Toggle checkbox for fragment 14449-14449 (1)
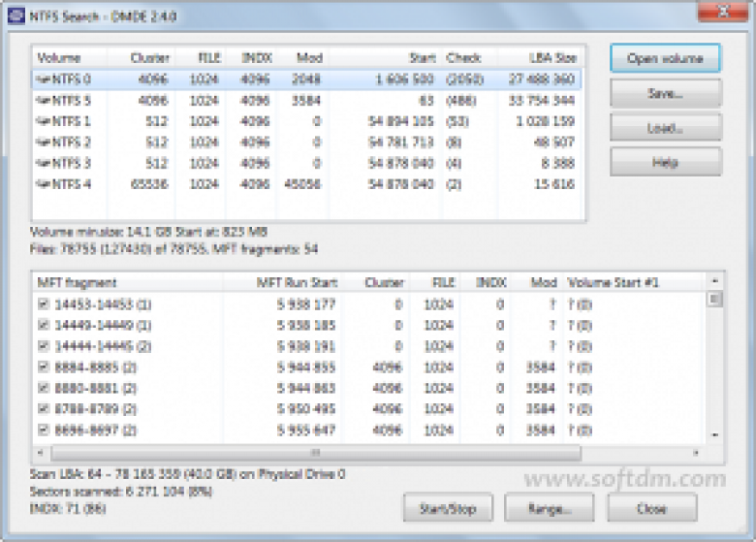The width and height of the screenshot is (756, 542). (44, 325)
